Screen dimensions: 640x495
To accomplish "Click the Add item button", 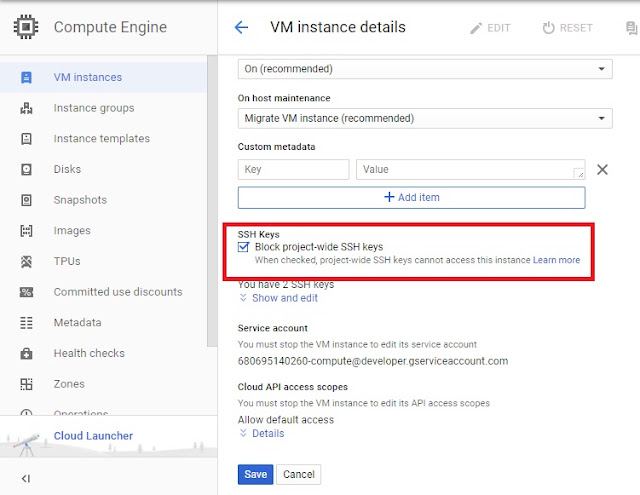I will 411,198.
